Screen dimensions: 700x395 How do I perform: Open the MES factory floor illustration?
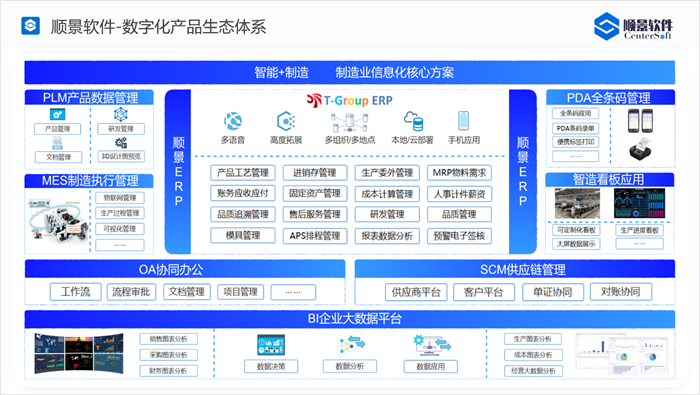coord(58,220)
